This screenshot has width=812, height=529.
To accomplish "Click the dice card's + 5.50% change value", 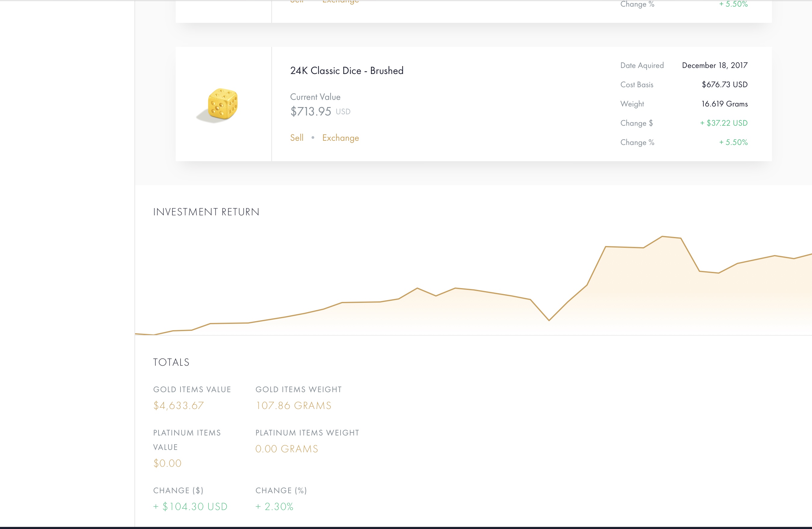I will click(733, 142).
